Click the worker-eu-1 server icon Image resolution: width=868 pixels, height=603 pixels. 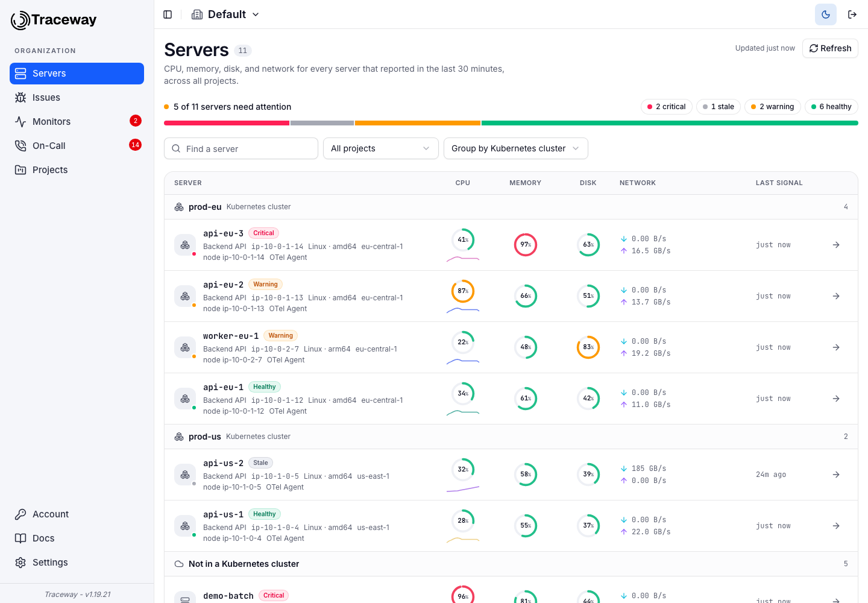point(185,347)
